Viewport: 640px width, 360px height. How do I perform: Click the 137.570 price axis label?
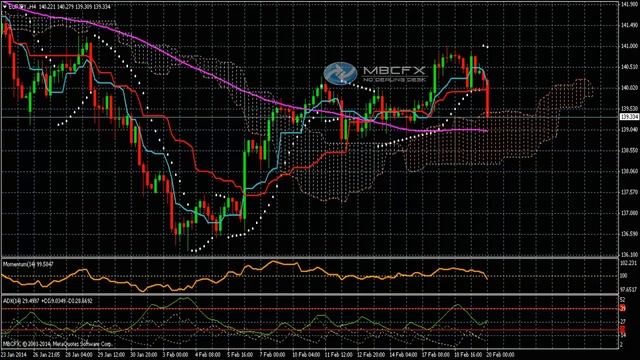(629, 192)
